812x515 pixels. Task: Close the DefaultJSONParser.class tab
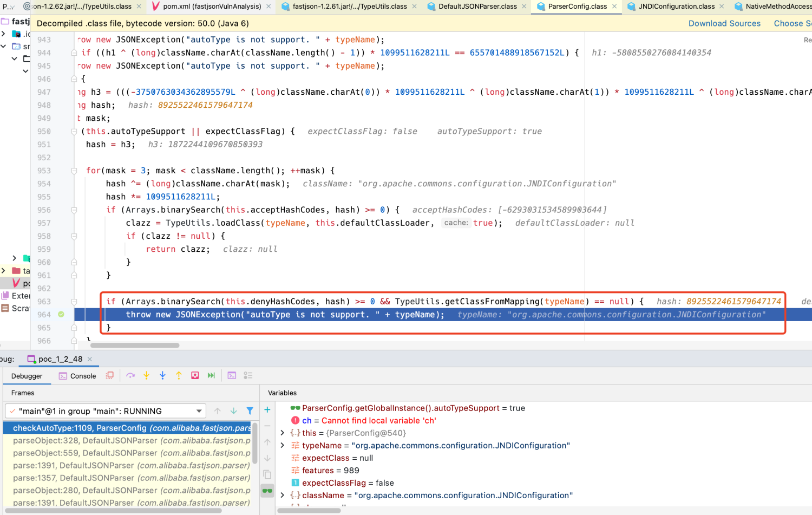click(524, 6)
